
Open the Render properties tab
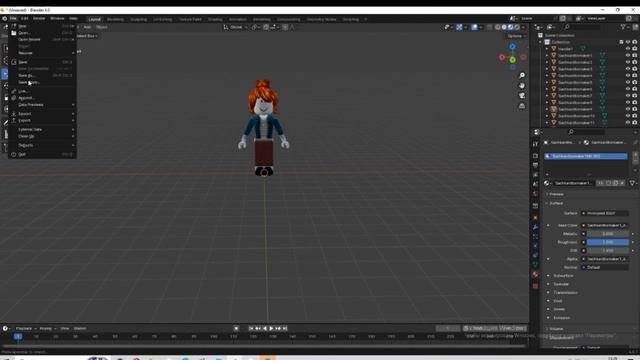(x=536, y=156)
